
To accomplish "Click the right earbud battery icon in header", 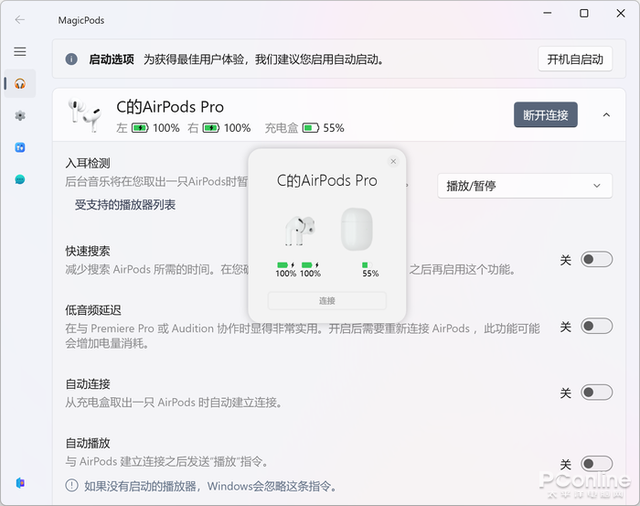I will pyautogui.click(x=211, y=129).
